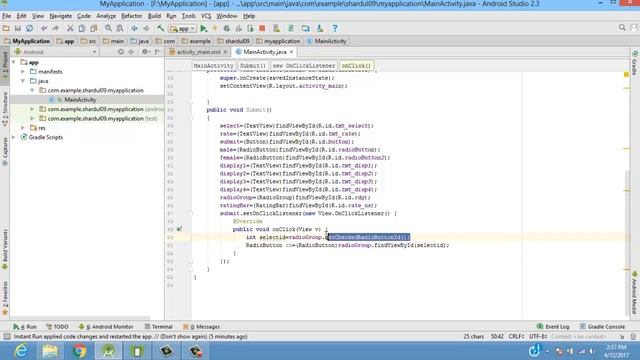Click the Open folder toolbar icon
This screenshot has height=360, width=640.
click(6, 28)
